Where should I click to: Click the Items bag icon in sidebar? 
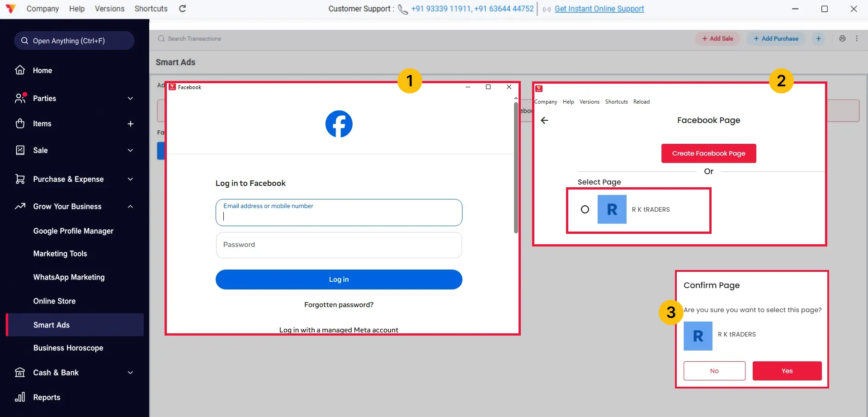click(x=20, y=123)
